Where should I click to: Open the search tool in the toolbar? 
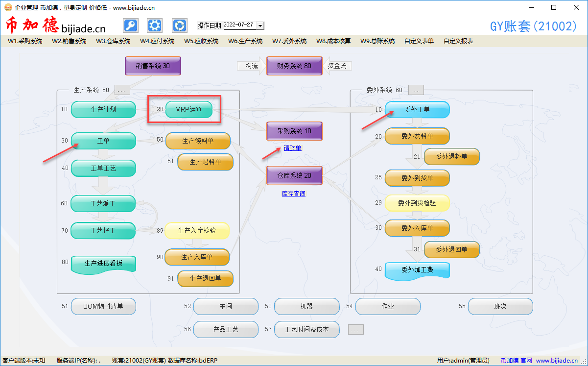[x=130, y=25]
